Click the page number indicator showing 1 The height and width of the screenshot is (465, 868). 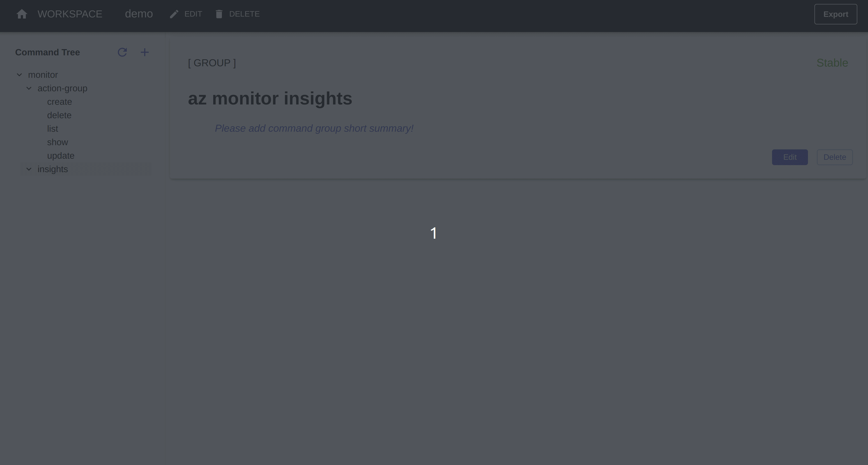point(433,233)
